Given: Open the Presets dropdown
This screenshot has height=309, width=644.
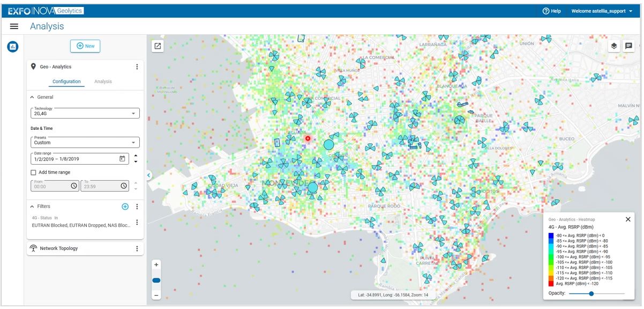Looking at the screenshot, I should click(x=85, y=143).
